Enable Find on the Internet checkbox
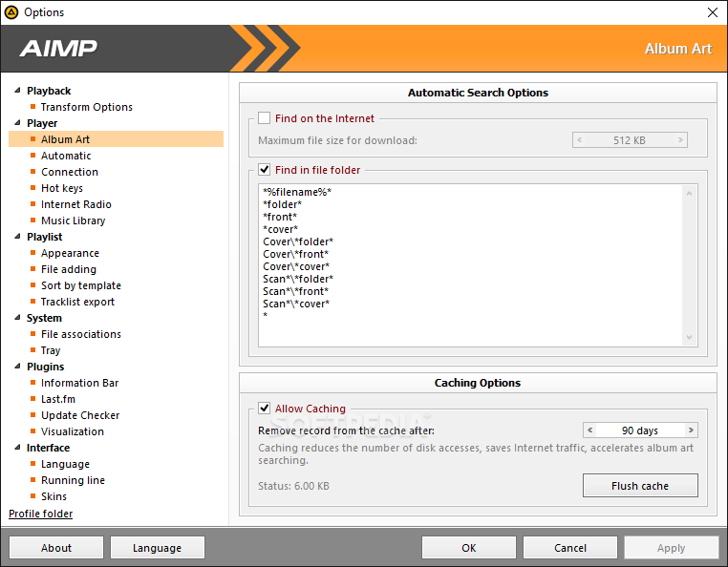The height and width of the screenshot is (567, 728). click(265, 117)
